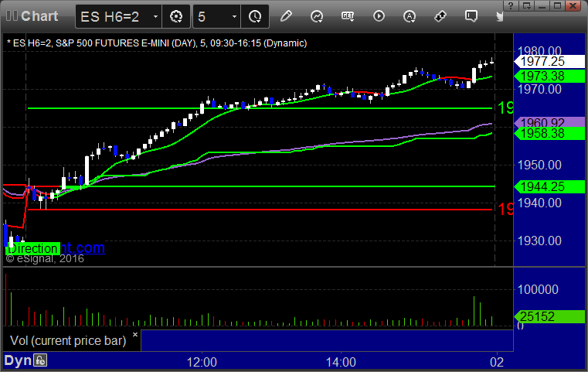
Task: Click the lock icon beside Dyn
Action: [x=40, y=360]
